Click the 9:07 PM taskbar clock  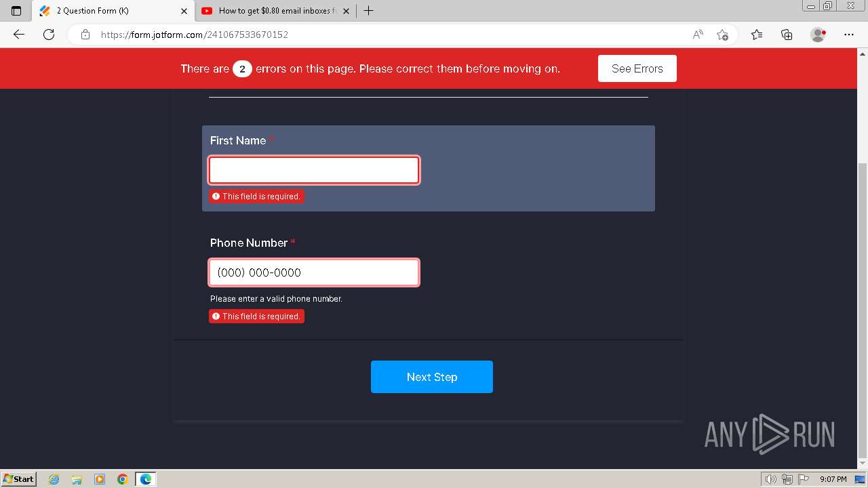tap(833, 479)
